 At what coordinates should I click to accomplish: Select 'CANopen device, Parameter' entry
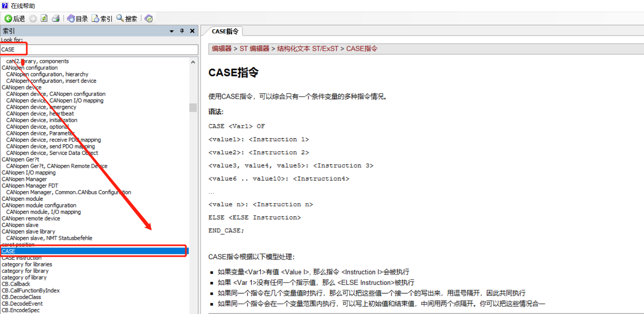[x=40, y=133]
